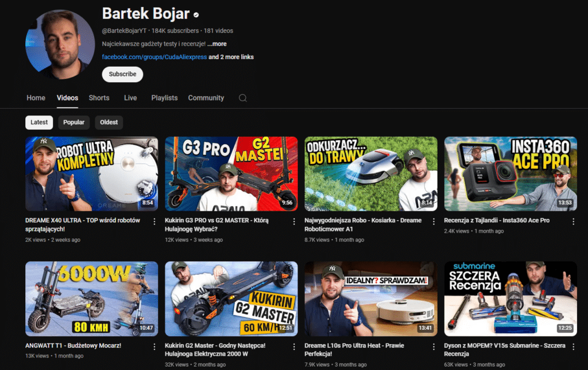Select the Oldest sort filter chip
The height and width of the screenshot is (370, 588).
tap(109, 122)
